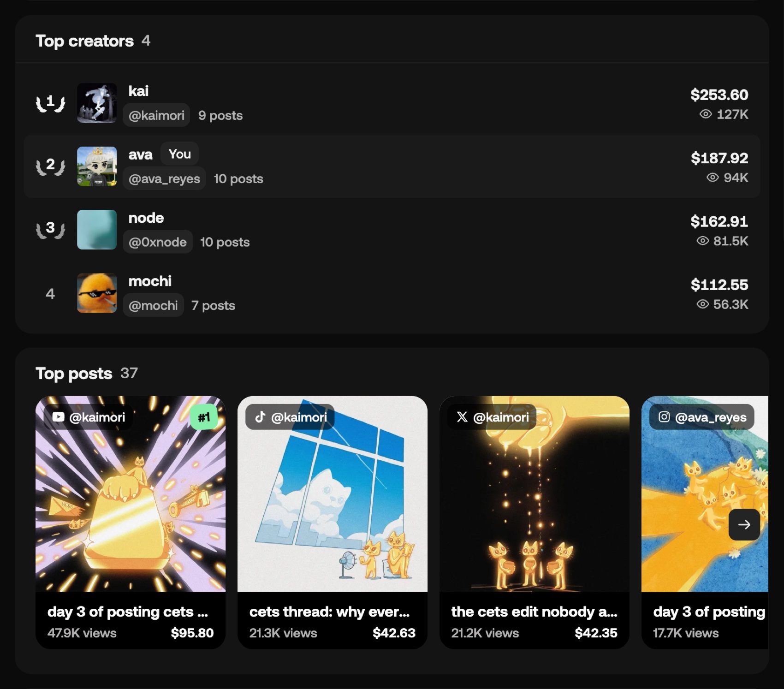Image resolution: width=784 pixels, height=689 pixels.
Task: Click the Instagram icon on fourth post
Action: (x=664, y=417)
